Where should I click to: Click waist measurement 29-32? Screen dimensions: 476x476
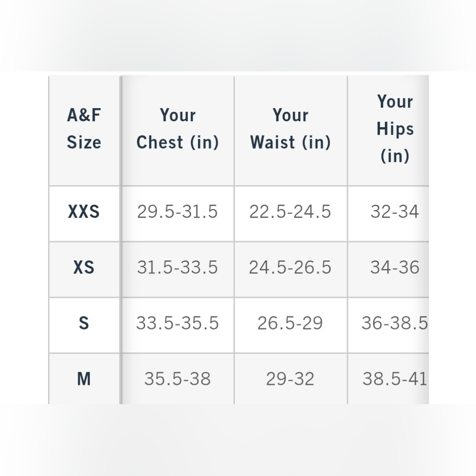(x=290, y=379)
